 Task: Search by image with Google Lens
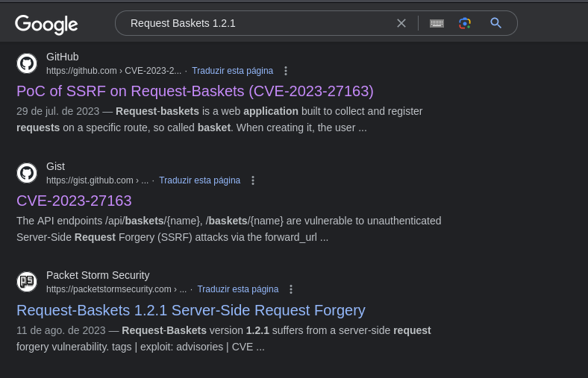pyautogui.click(x=465, y=23)
